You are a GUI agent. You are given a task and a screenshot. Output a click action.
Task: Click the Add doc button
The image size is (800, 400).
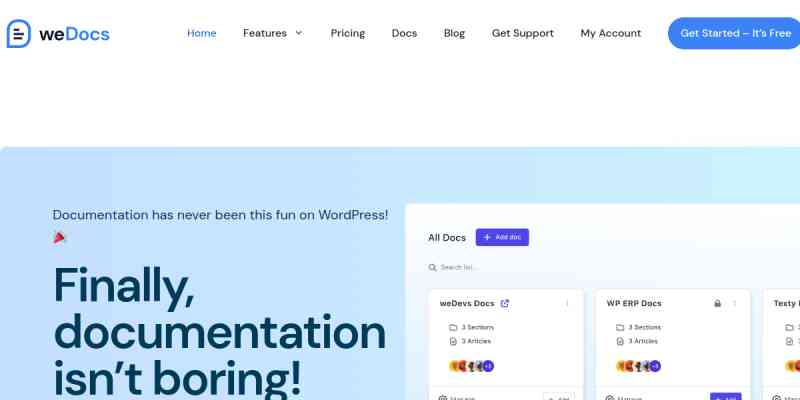pos(502,237)
